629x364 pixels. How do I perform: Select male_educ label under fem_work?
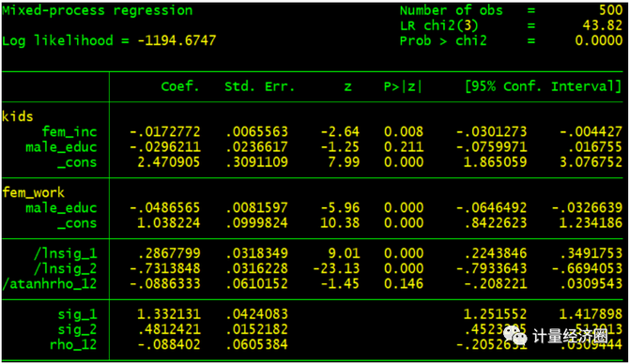pos(61,208)
